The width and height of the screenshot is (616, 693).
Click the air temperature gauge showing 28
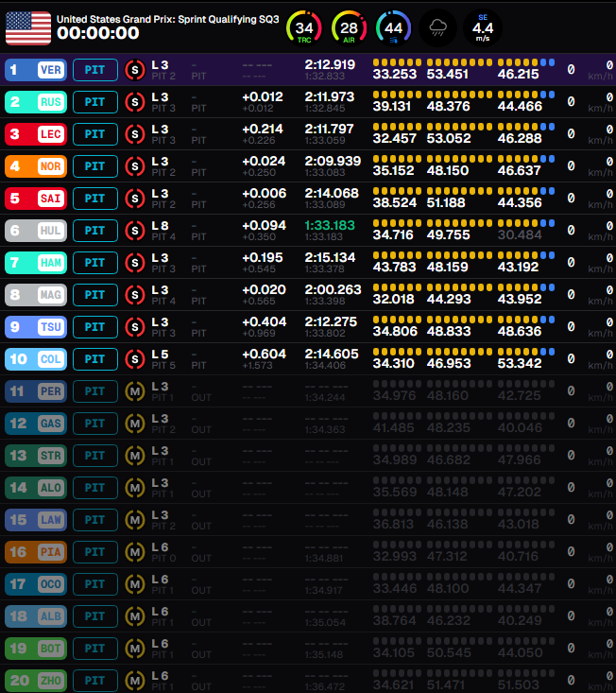(x=349, y=28)
